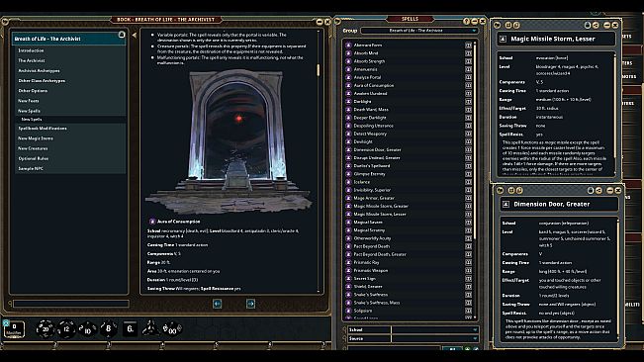Roll the d4 die
Screen dimensions: 644x362
point(150,328)
